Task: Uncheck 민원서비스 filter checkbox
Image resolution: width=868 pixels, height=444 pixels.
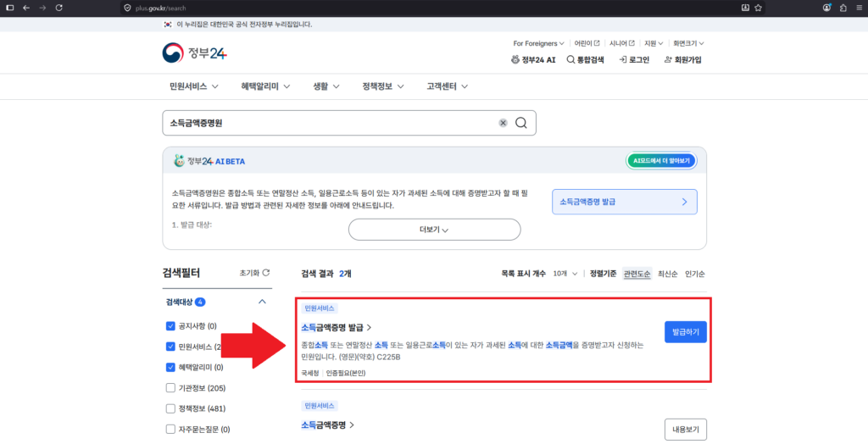Action: pyautogui.click(x=170, y=347)
